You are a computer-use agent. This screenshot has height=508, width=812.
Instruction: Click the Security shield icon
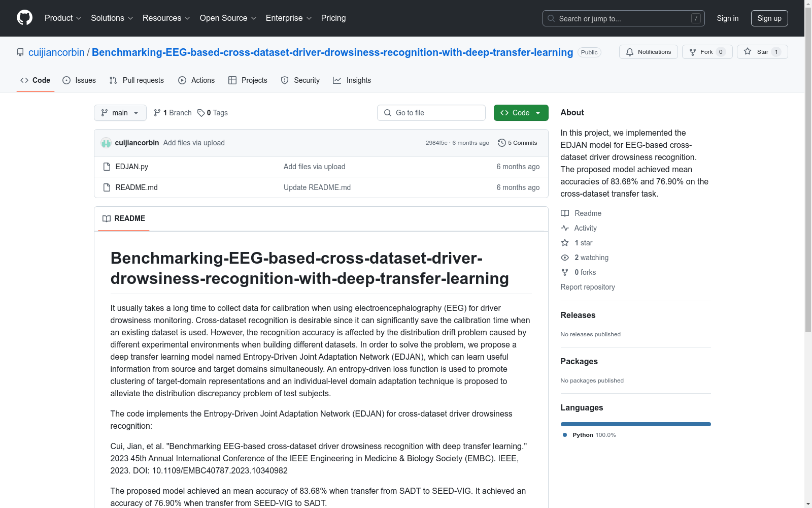[285, 80]
